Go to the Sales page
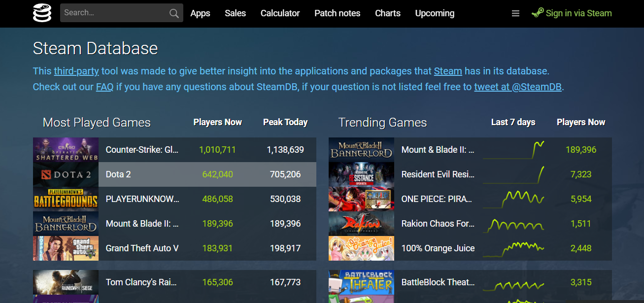This screenshot has width=644, height=303. click(x=235, y=13)
